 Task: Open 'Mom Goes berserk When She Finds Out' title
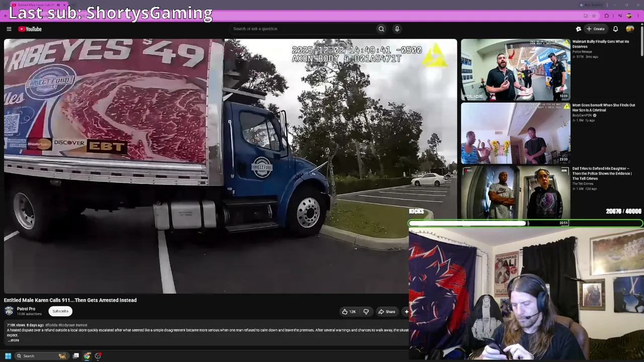[x=604, y=108]
